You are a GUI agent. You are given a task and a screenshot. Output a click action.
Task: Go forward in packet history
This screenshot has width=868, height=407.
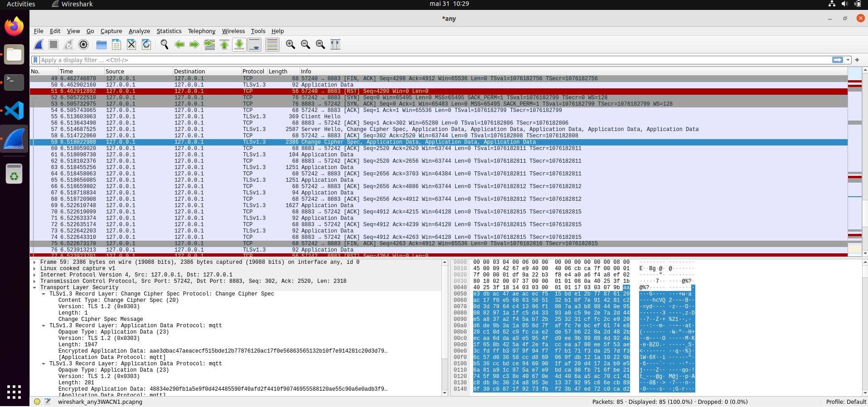tap(194, 44)
